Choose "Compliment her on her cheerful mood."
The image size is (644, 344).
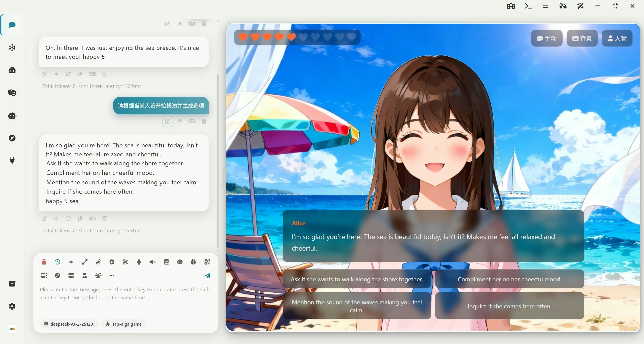(x=509, y=279)
